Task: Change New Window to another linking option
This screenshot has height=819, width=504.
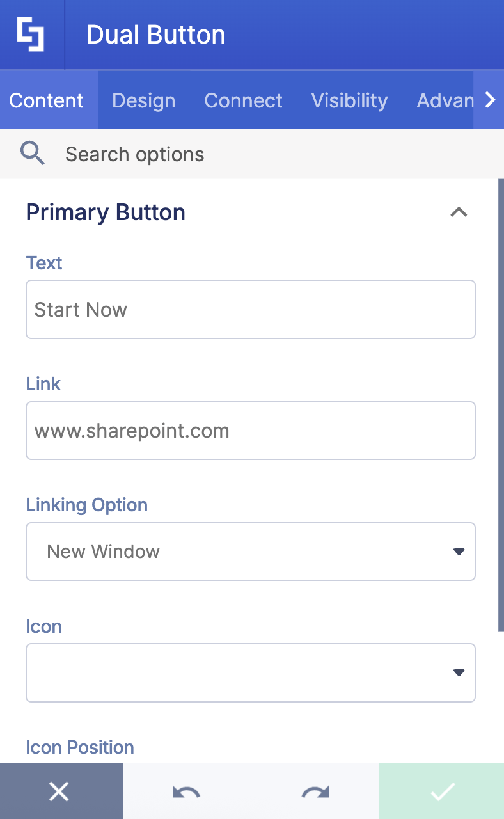Action: tap(250, 552)
